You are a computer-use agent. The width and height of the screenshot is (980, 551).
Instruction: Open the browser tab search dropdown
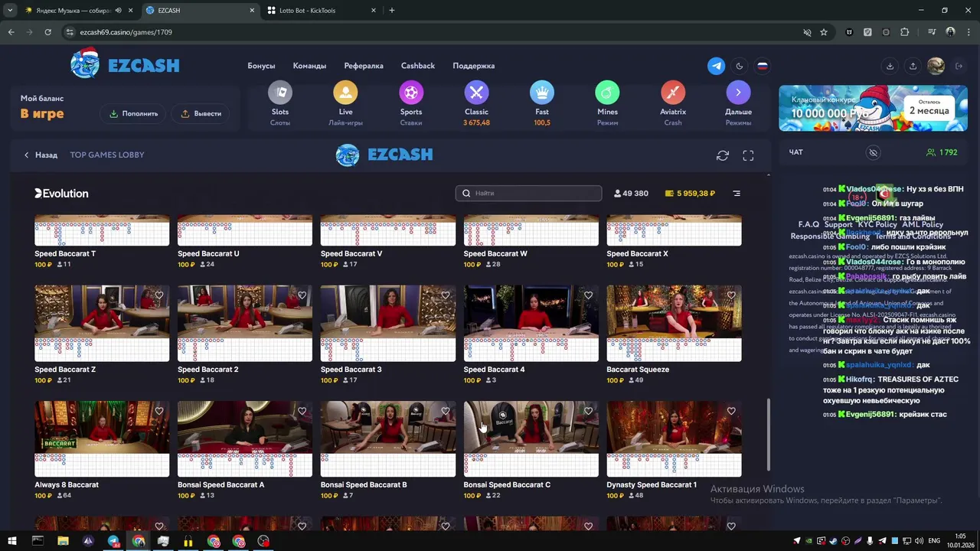[10, 11]
